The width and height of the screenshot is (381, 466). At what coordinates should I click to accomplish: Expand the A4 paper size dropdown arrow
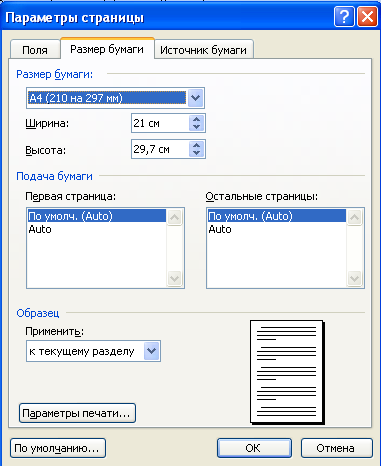coord(195,98)
